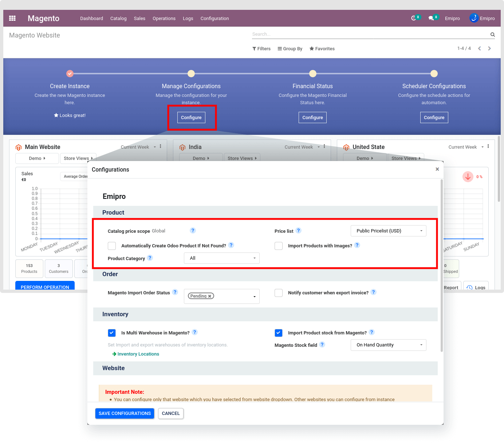Click the Create Instance completed step marker
Image resolution: width=504 pixels, height=443 pixels.
tap(70, 74)
